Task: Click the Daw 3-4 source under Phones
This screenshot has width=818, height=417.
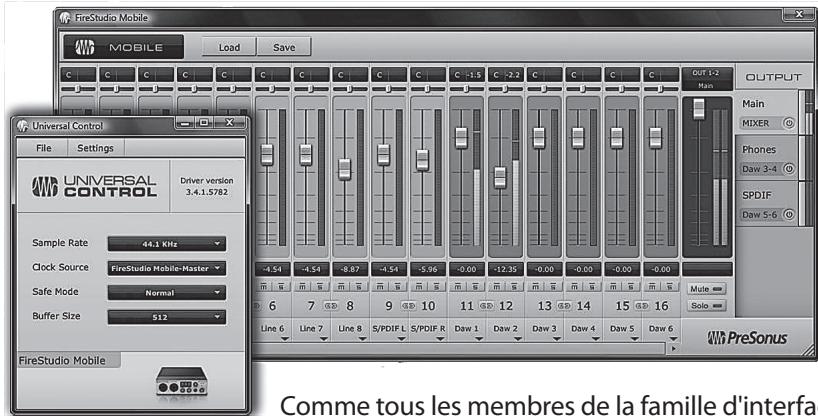Action: (x=762, y=169)
